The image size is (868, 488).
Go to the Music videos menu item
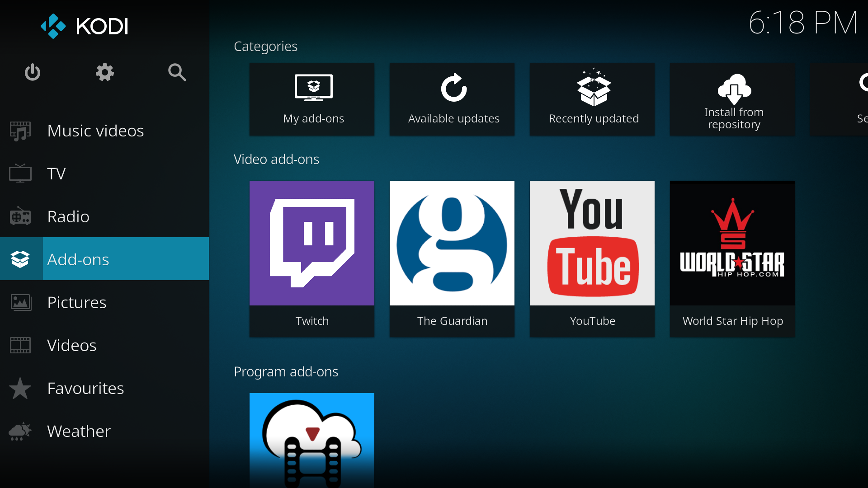[x=95, y=131]
